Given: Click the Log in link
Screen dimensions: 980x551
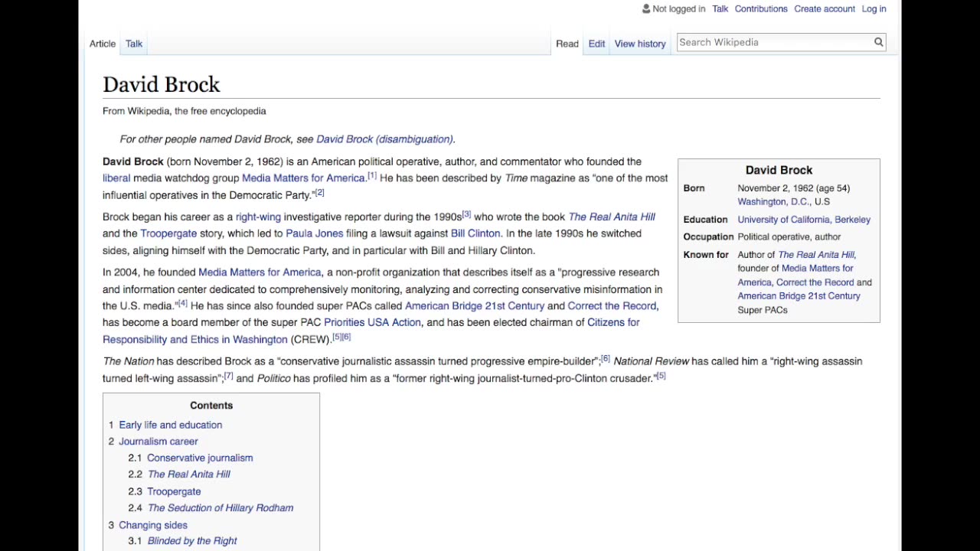Looking at the screenshot, I should (874, 9).
